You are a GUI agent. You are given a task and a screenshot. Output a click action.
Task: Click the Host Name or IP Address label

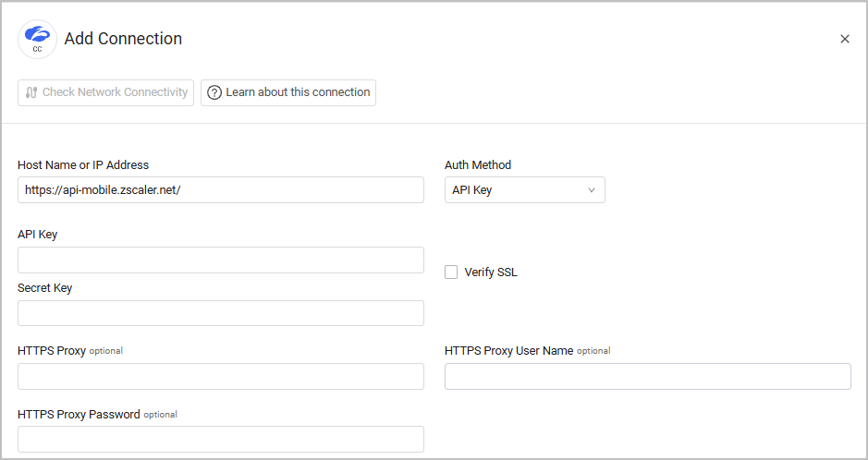(x=83, y=164)
